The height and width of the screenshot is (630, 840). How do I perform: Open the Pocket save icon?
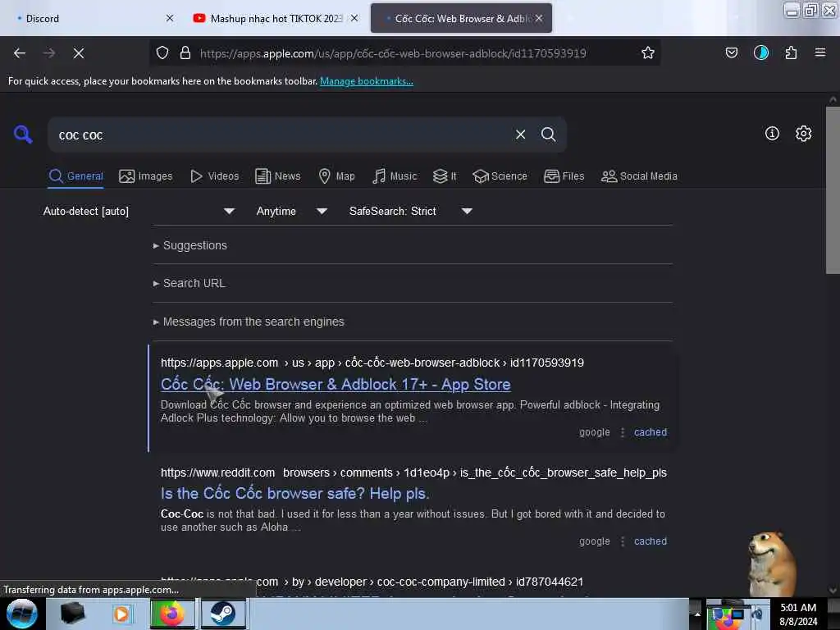731,52
